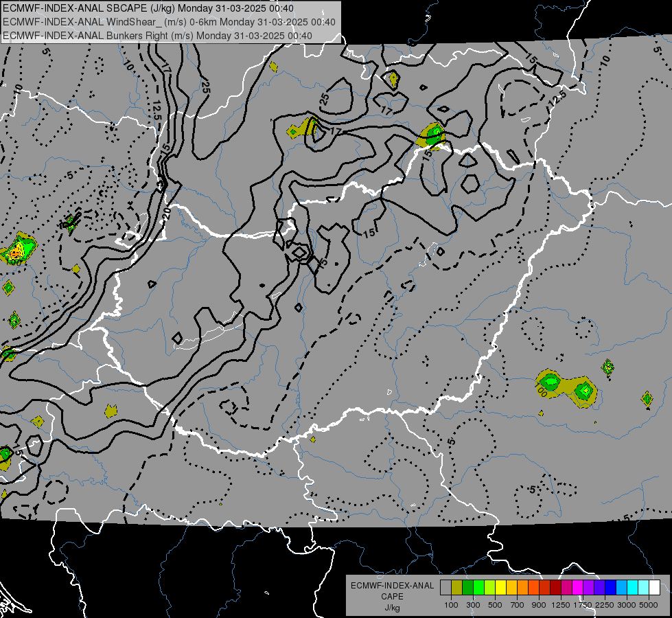
Task: Click the legend label 1250
Action: point(561,605)
